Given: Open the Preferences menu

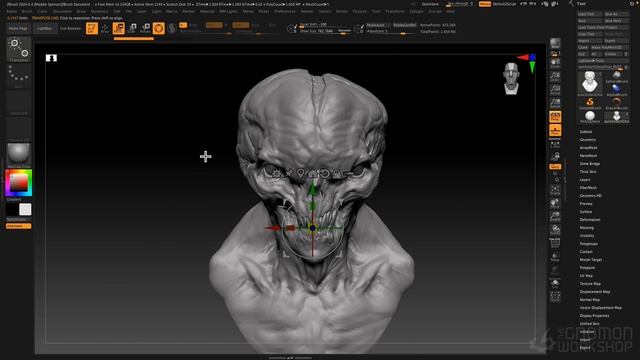Looking at the screenshot, I should [x=285, y=11].
